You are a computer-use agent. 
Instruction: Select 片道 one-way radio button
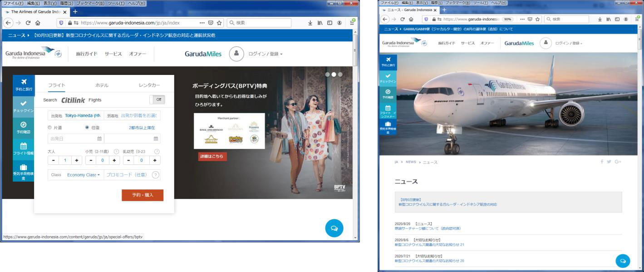(x=50, y=128)
